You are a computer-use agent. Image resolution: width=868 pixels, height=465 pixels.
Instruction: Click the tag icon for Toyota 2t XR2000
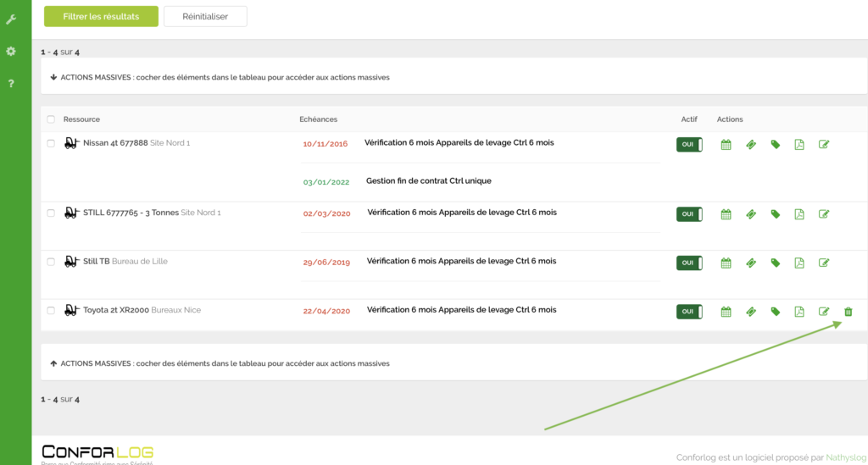coord(775,312)
